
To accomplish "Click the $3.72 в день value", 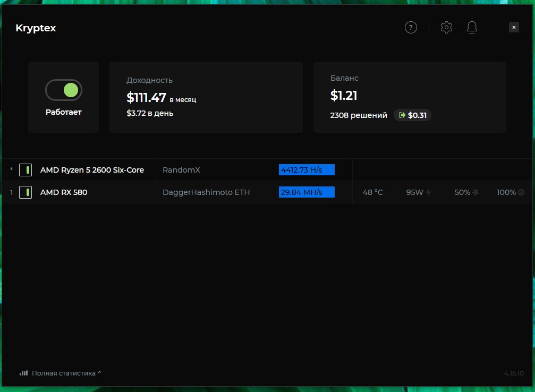I will pos(150,113).
